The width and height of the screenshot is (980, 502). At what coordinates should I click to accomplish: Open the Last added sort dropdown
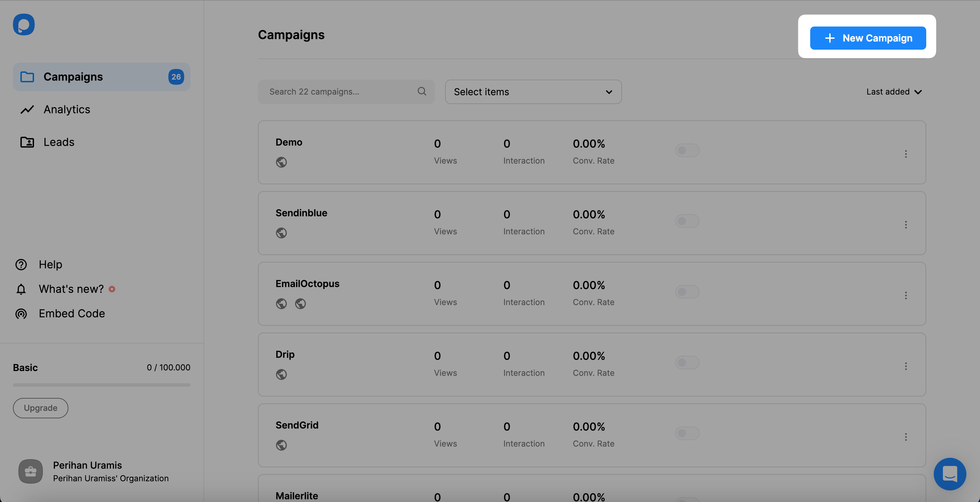(x=894, y=91)
